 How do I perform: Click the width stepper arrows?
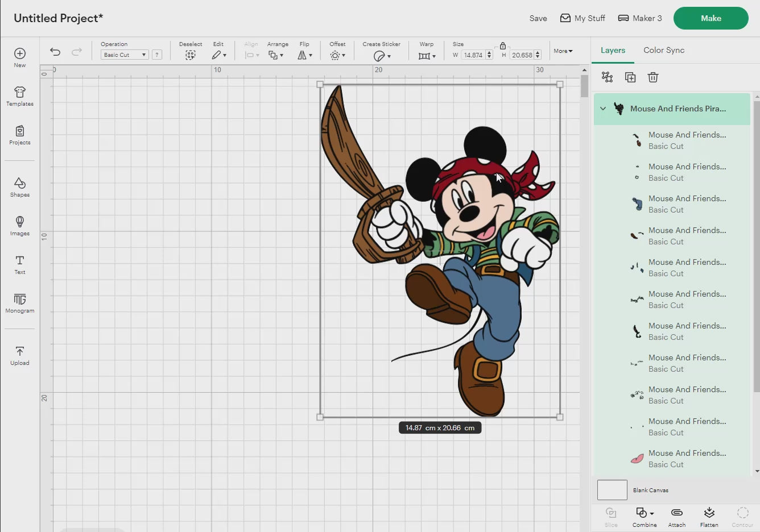pyautogui.click(x=489, y=55)
